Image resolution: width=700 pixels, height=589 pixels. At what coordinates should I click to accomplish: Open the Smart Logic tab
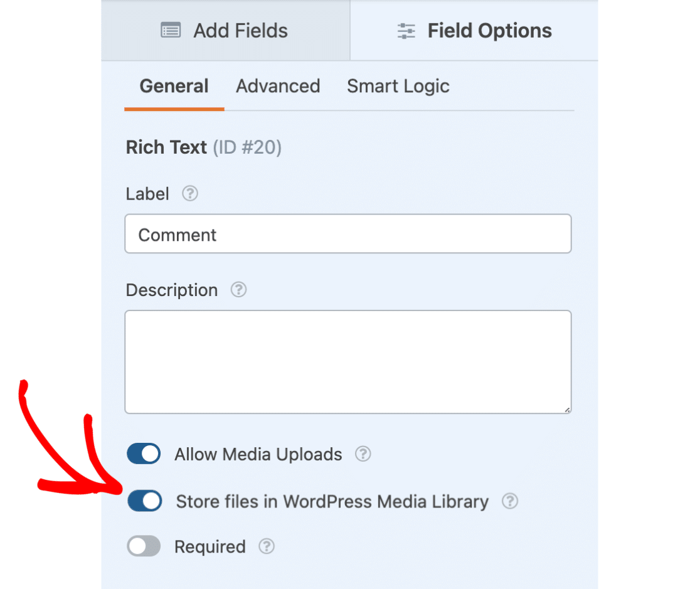[398, 86]
